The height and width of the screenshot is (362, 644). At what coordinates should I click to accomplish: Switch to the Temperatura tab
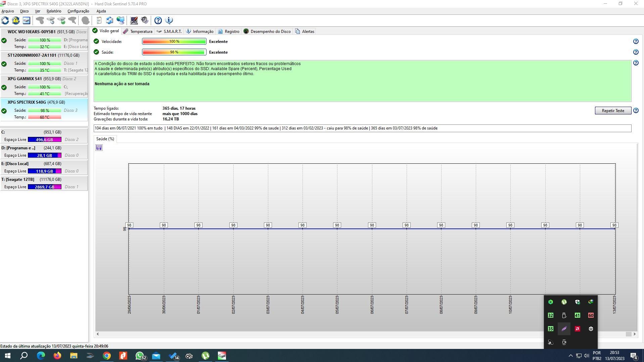138,31
